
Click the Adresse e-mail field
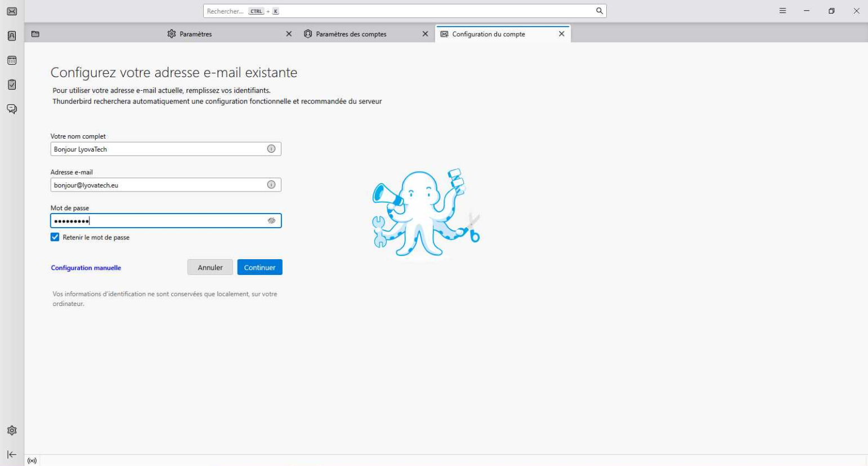(x=165, y=185)
